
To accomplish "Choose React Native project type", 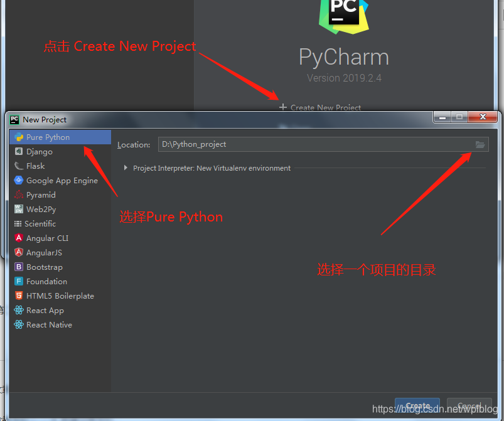I will click(60, 325).
